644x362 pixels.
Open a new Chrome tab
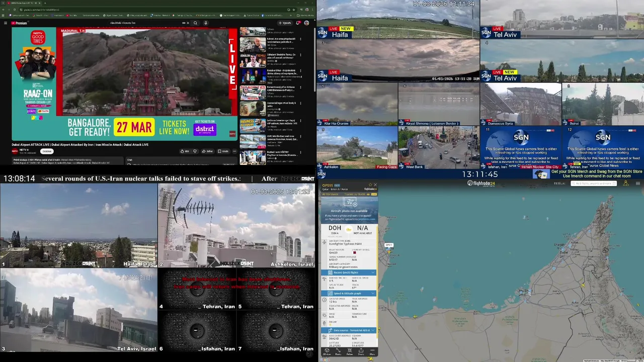45,3
